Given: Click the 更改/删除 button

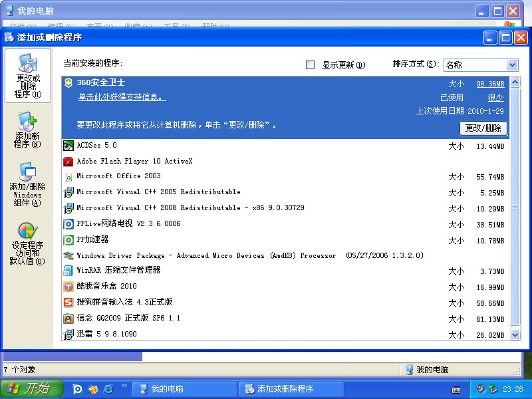Looking at the screenshot, I should (483, 128).
